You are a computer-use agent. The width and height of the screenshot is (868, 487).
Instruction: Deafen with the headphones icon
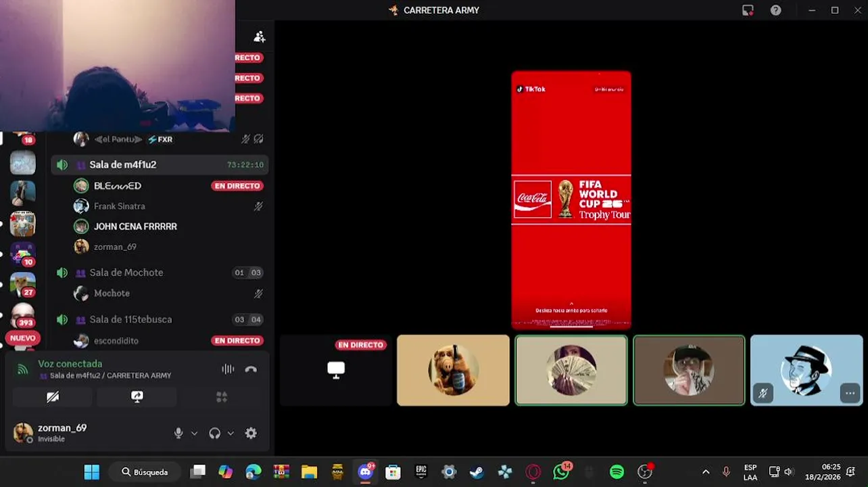[215, 434]
